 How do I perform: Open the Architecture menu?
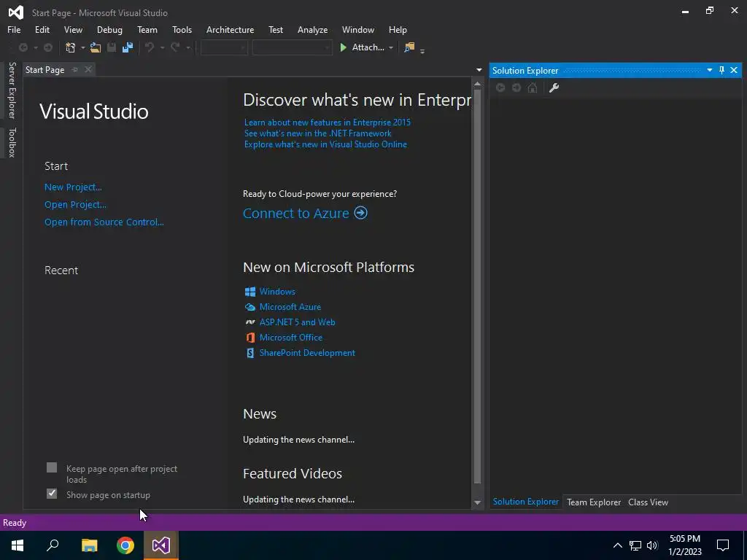(230, 29)
